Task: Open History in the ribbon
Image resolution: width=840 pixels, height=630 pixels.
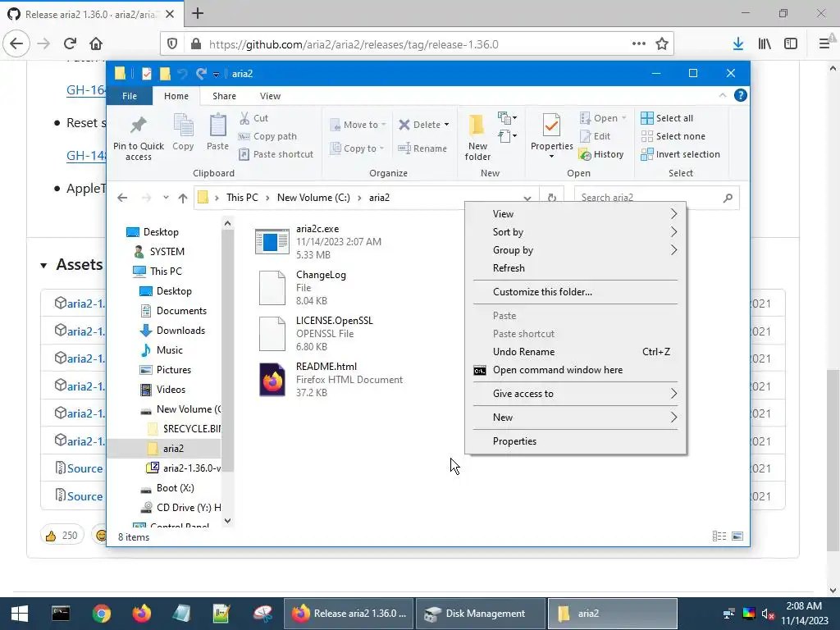Action: (601, 154)
